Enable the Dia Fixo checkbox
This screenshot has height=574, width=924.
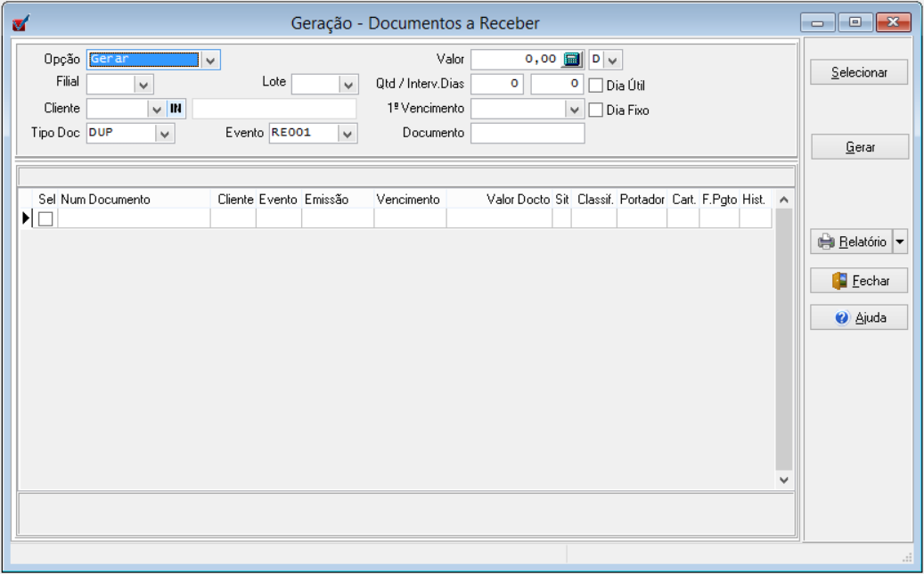point(596,111)
